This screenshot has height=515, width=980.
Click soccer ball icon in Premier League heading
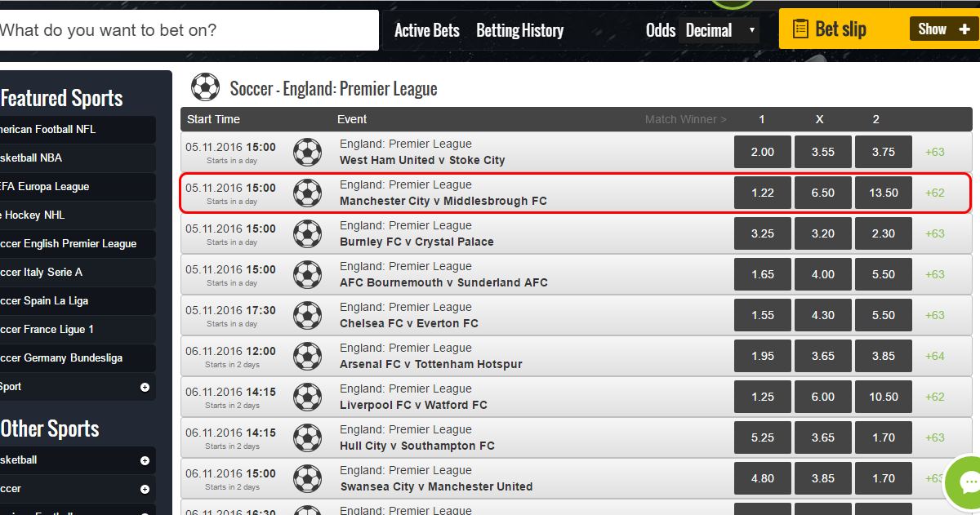pos(205,87)
